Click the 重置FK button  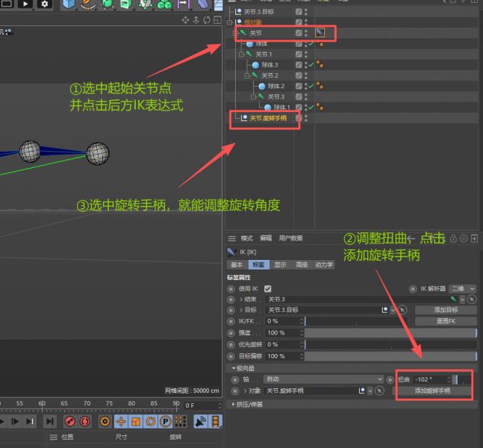point(446,321)
